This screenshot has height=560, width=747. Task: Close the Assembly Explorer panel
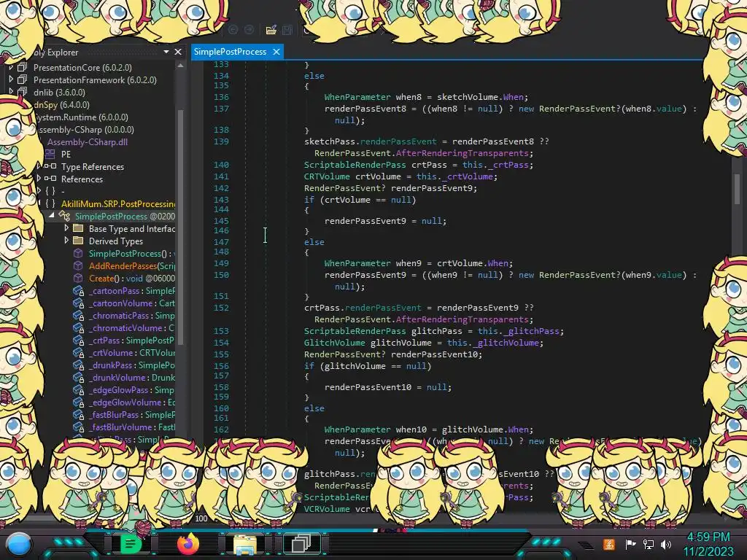[x=178, y=52]
